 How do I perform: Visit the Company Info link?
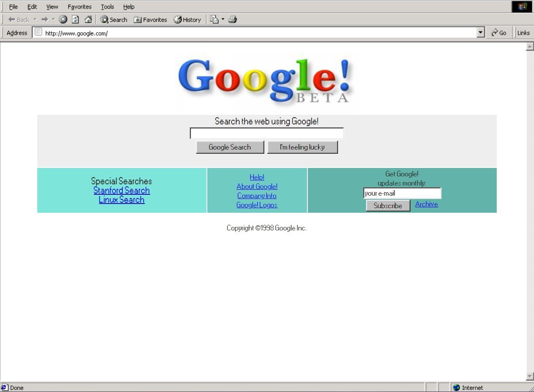(x=257, y=196)
